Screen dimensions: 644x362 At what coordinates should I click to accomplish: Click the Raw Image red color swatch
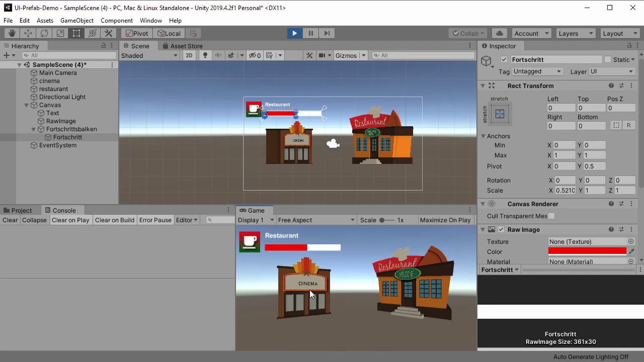pyautogui.click(x=587, y=251)
